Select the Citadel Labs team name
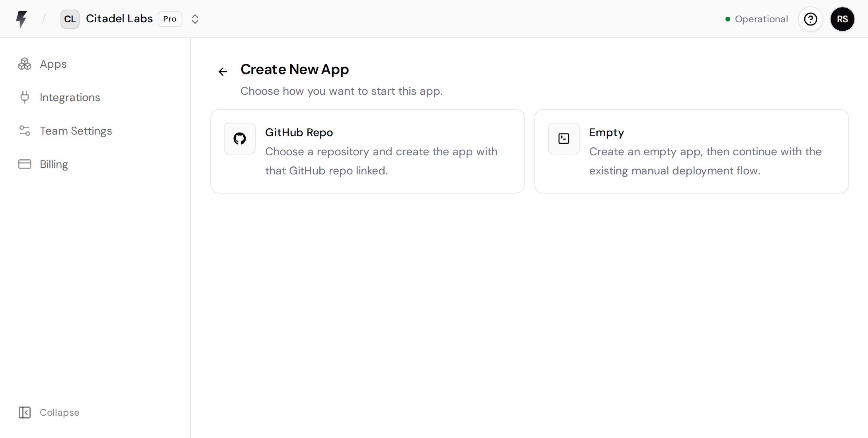868x438 pixels. (x=119, y=19)
